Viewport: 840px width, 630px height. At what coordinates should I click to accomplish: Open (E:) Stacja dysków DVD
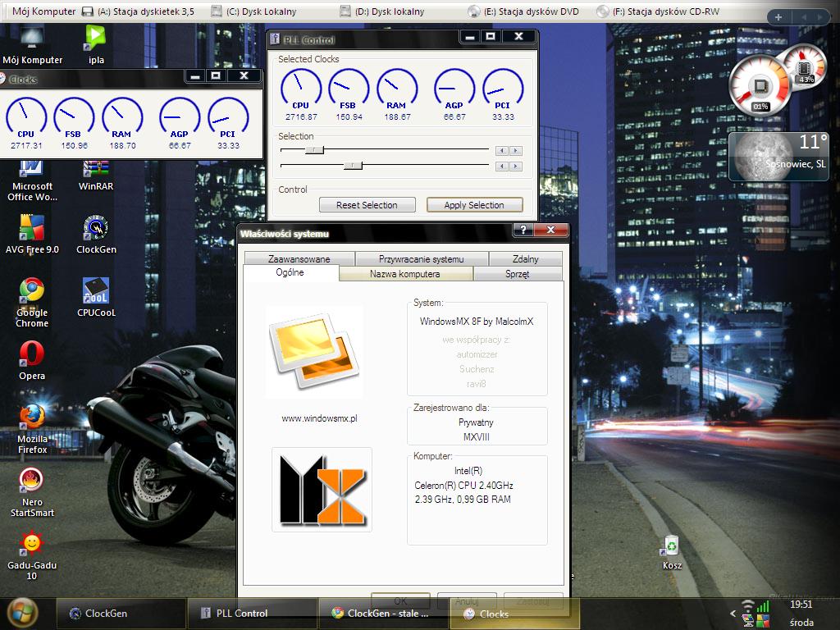point(523,11)
